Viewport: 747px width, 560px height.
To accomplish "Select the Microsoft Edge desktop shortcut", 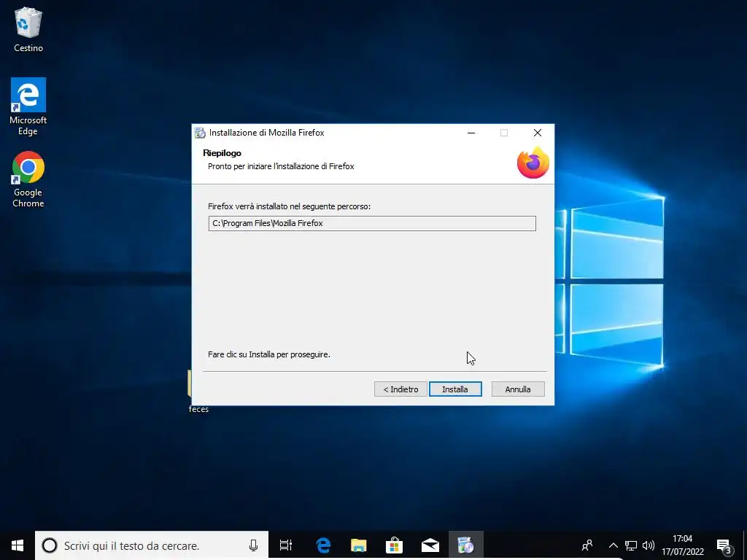I will [28, 106].
